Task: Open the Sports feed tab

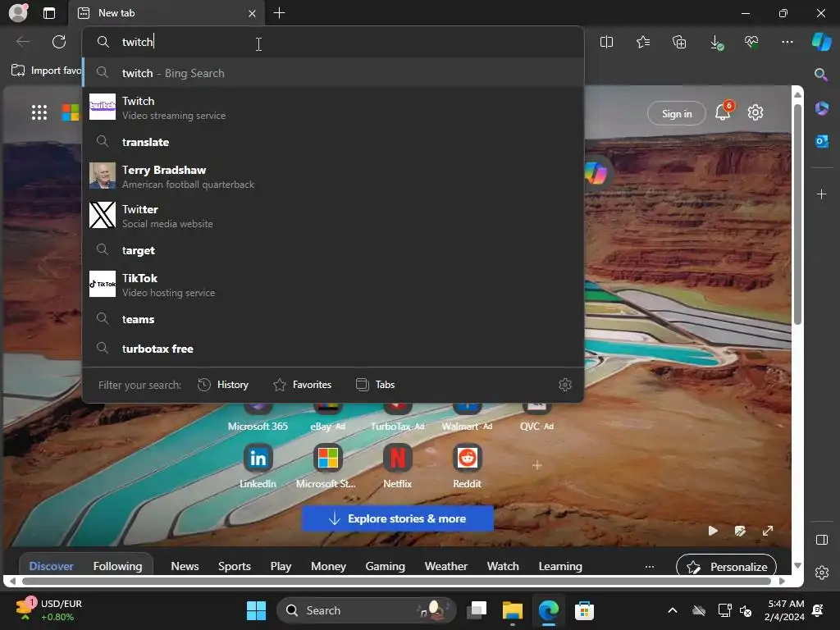Action: coord(235,566)
